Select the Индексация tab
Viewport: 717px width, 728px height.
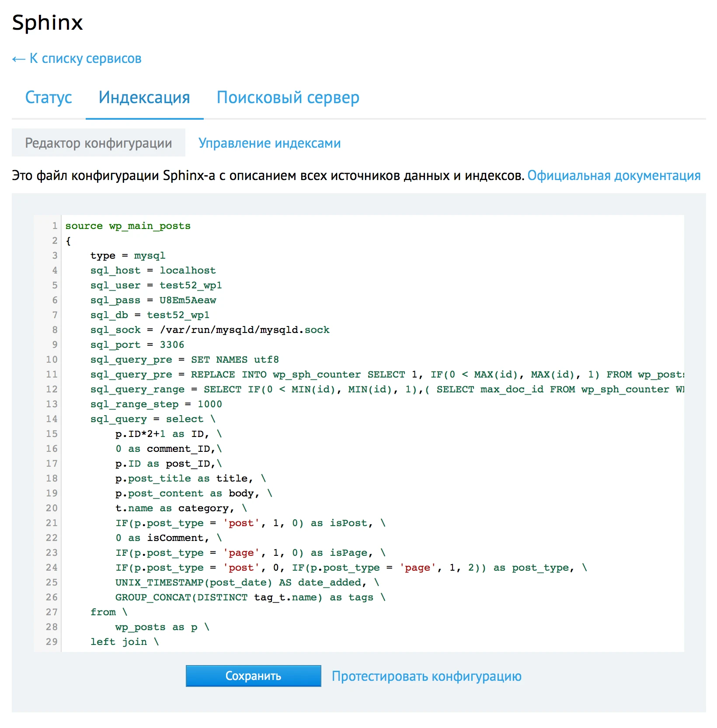click(144, 97)
